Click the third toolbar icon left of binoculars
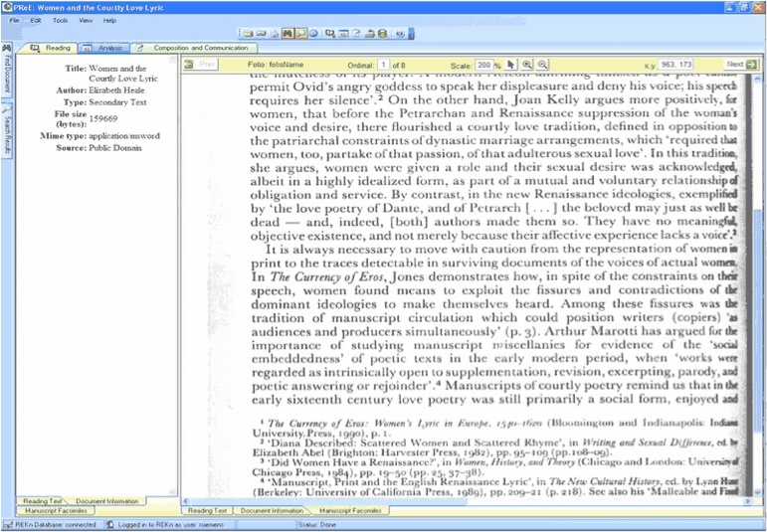The height and width of the screenshot is (532, 767). tap(275, 34)
